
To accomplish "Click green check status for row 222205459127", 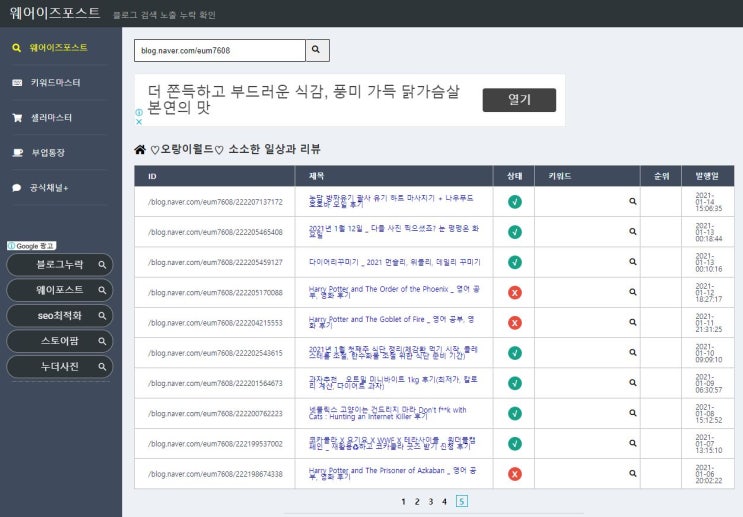I will [515, 262].
